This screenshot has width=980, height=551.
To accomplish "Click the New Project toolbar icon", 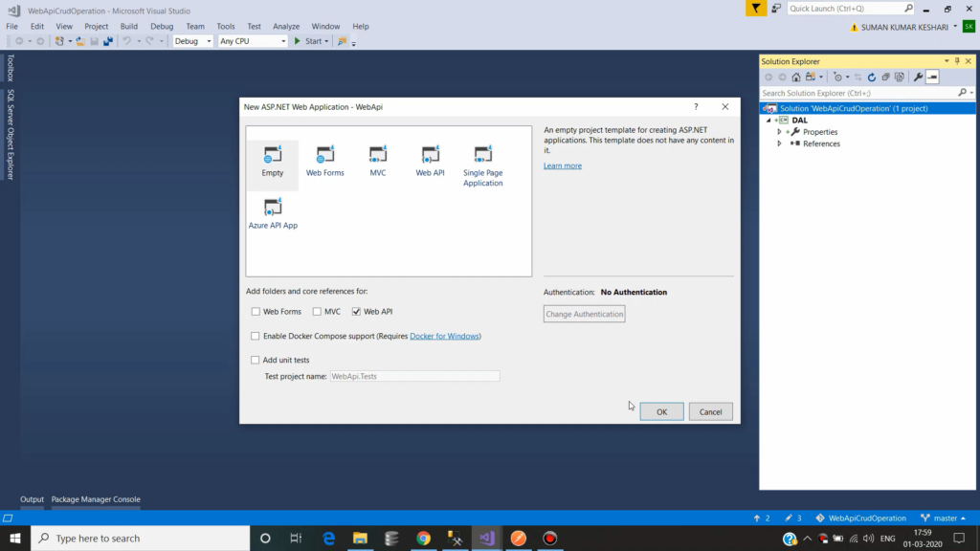I will (x=59, y=41).
